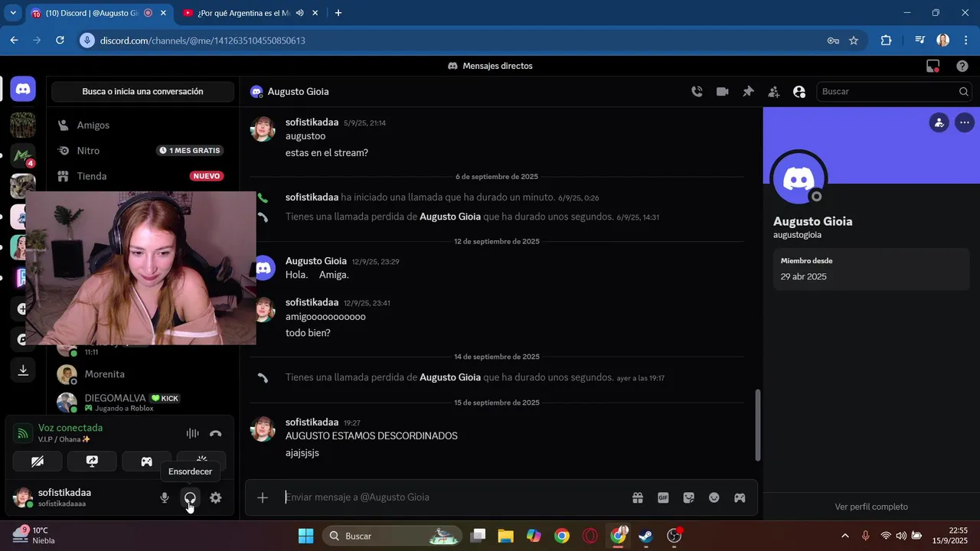Open Ver perfil completo link
The image size is (980, 551).
point(871,507)
